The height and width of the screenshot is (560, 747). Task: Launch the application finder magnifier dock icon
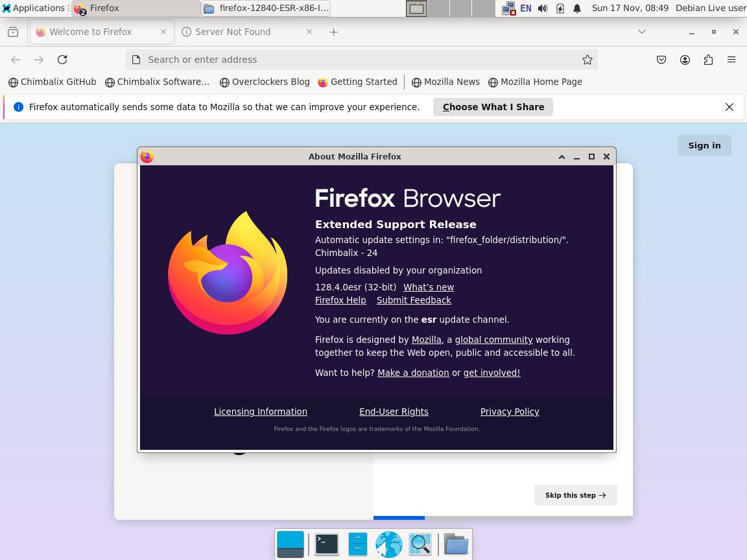point(420,544)
